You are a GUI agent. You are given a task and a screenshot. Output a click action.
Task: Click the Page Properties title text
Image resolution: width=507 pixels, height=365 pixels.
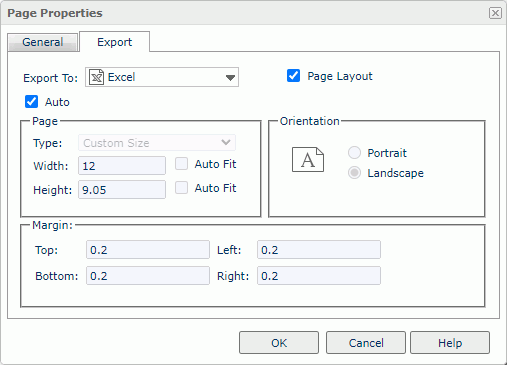click(x=55, y=13)
